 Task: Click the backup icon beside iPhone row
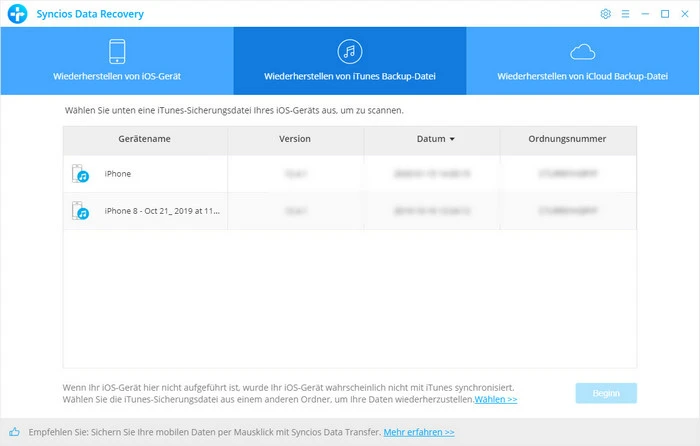pyautogui.click(x=81, y=174)
